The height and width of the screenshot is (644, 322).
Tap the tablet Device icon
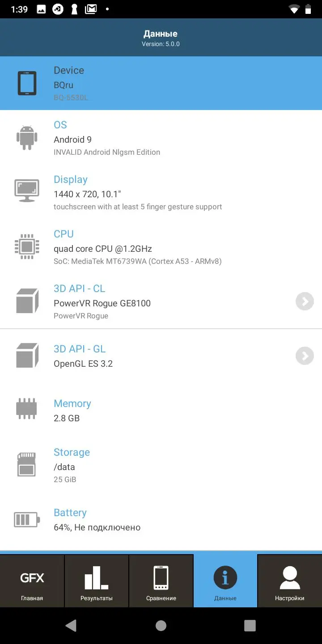pos(27,83)
